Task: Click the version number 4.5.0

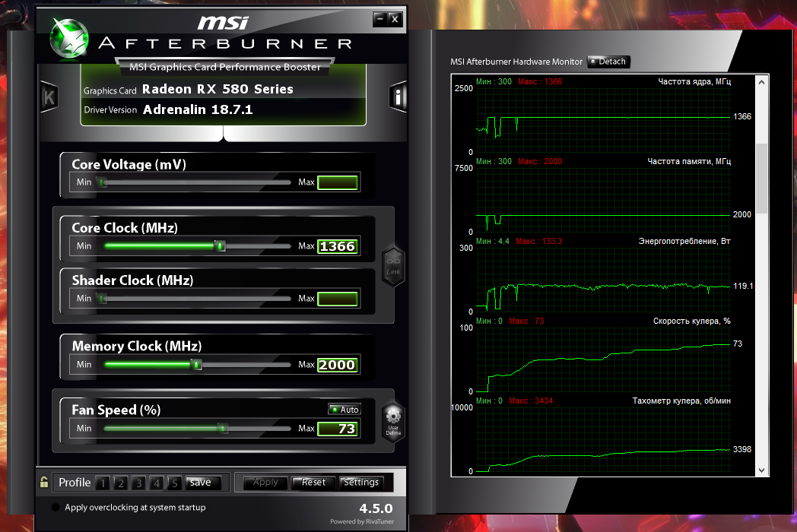Action: tap(376, 508)
